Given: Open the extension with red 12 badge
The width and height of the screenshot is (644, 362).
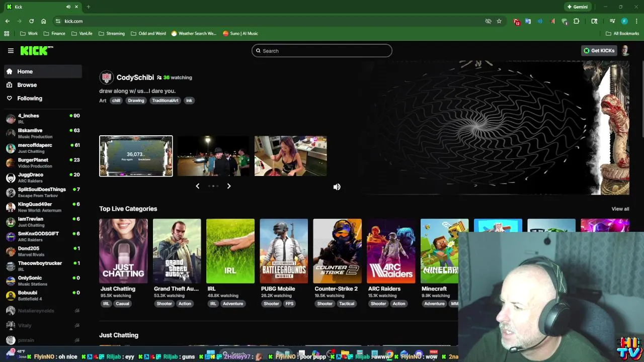Looking at the screenshot, I should point(516,22).
